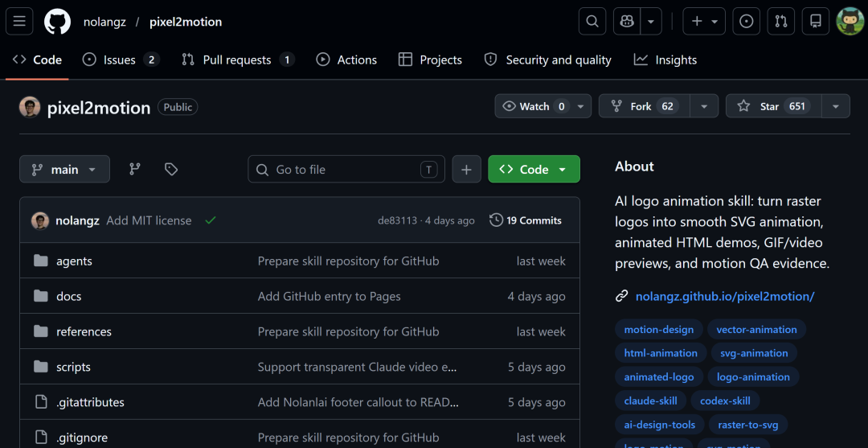Open the .gitignore file

pyautogui.click(x=82, y=438)
